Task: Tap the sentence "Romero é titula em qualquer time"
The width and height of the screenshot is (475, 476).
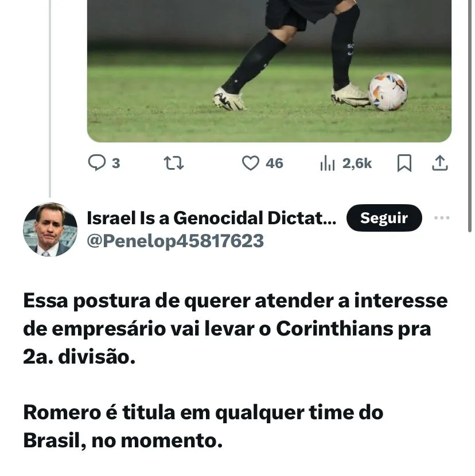Action: pyautogui.click(x=203, y=412)
